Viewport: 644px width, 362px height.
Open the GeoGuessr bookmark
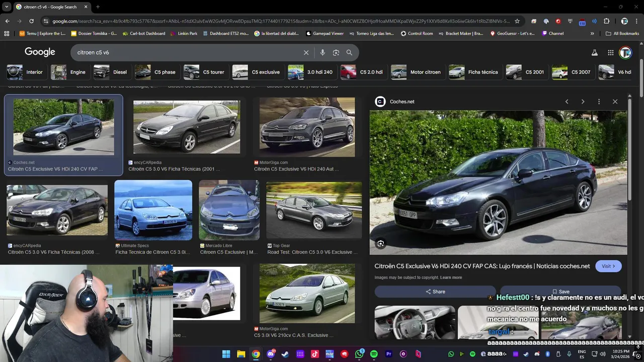pos(512,34)
